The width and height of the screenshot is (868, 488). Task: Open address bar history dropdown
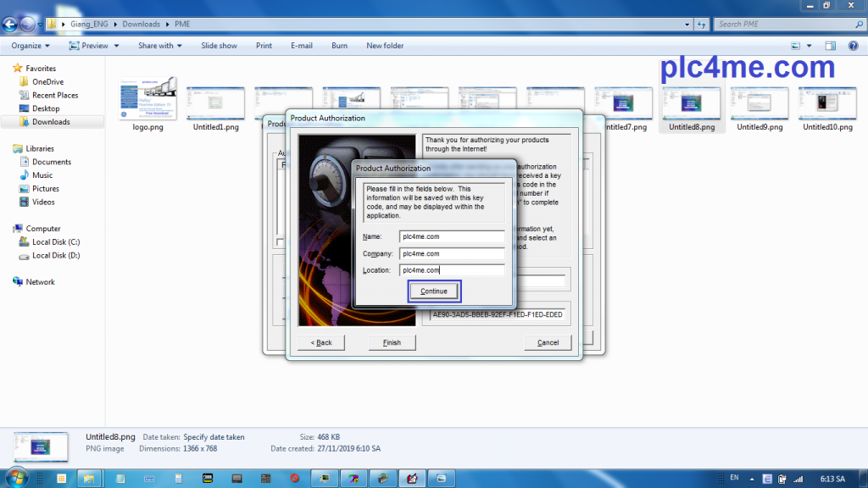coord(687,25)
